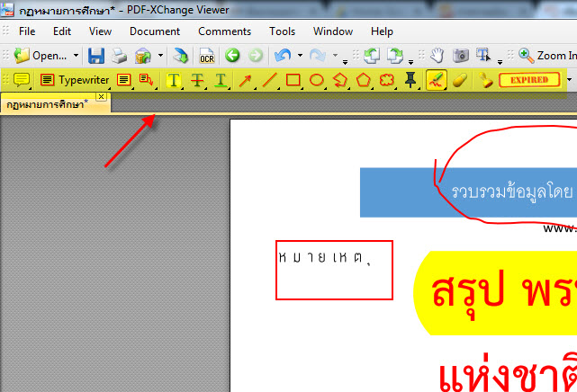The width and height of the screenshot is (577, 392).
Task: Expand the redo history dropdown
Action: click(x=335, y=56)
